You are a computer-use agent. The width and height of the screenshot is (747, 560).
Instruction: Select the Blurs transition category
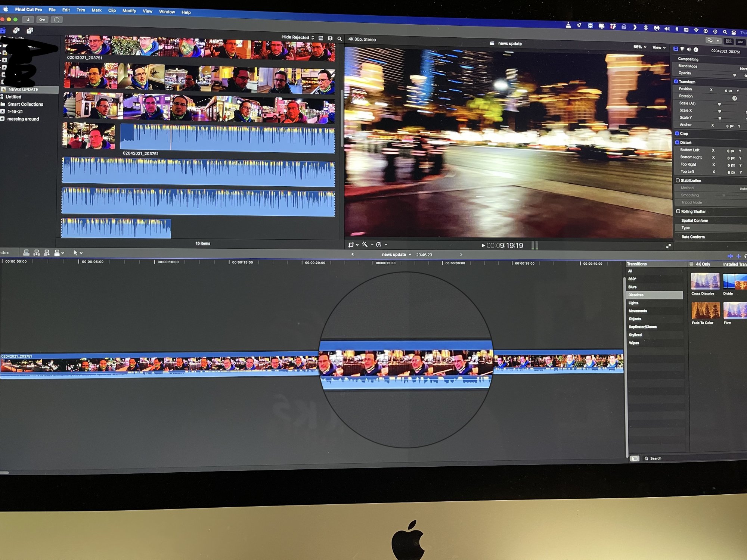632,287
